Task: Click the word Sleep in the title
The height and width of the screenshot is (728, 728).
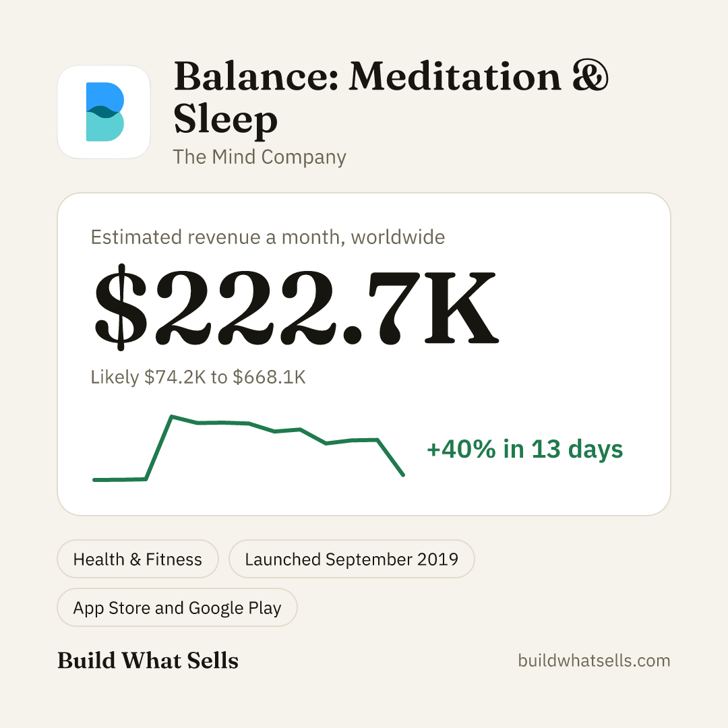Action: click(x=226, y=119)
